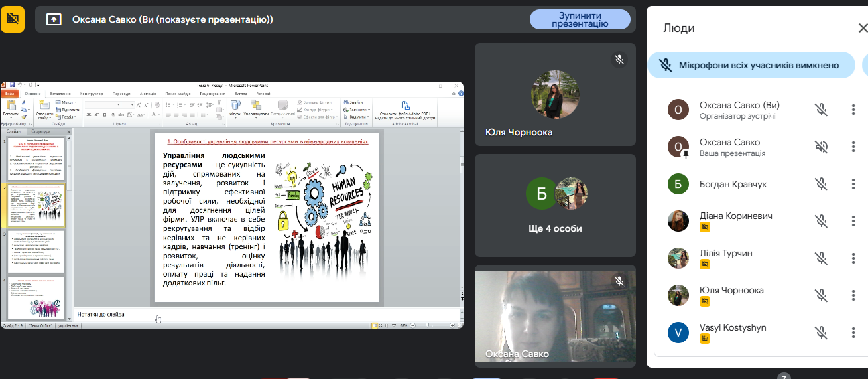Open the Вставлення ribbon tab in PowerPoint
This screenshot has width=868, height=379.
click(60, 94)
